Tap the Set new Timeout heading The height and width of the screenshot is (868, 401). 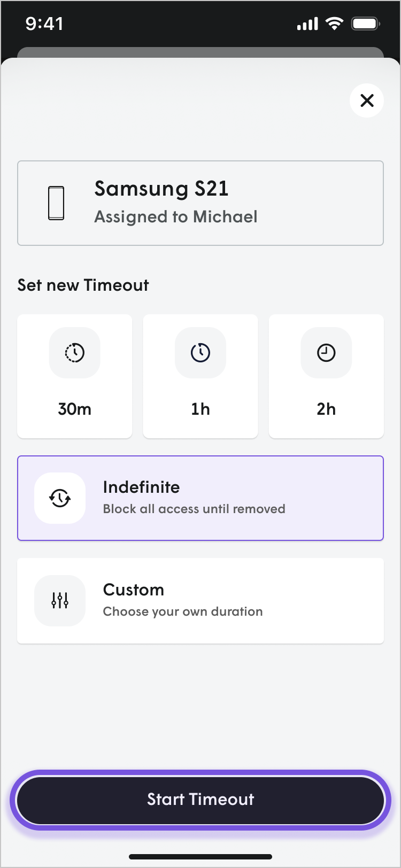83,285
